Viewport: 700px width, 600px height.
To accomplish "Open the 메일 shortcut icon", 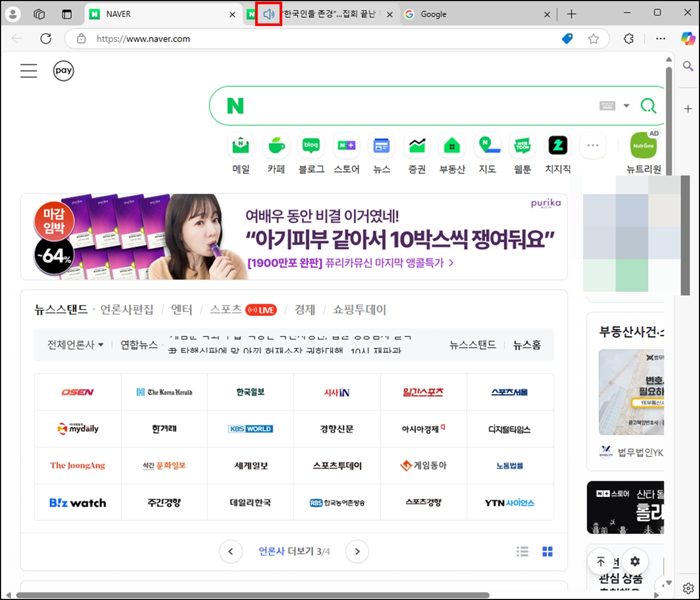I will [x=241, y=145].
